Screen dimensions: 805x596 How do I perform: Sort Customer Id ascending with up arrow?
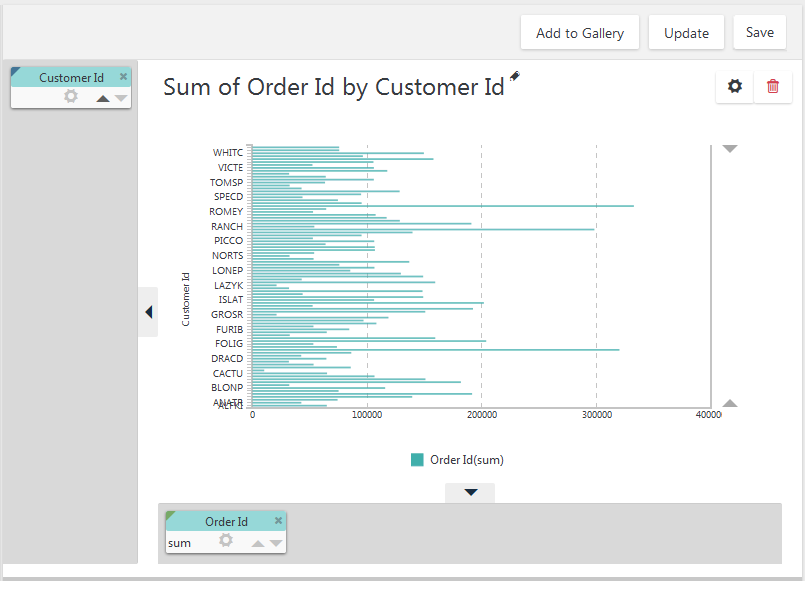(x=103, y=98)
